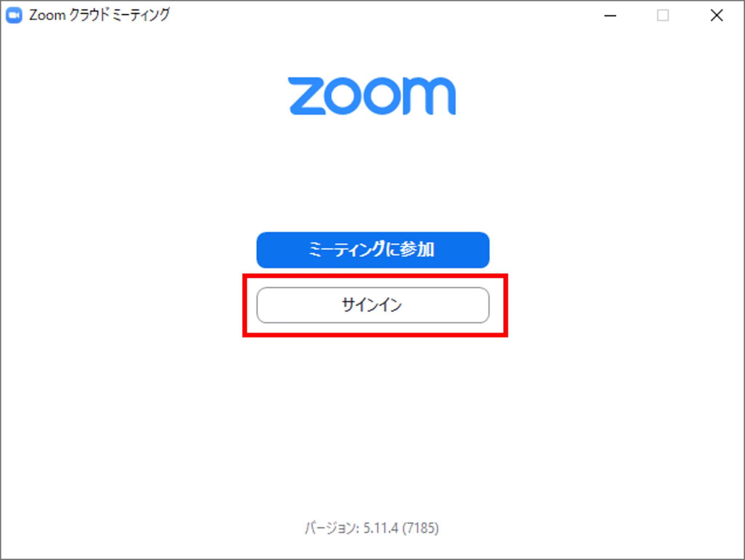The height and width of the screenshot is (560, 745).
Task: Click the サインイン button
Action: coord(373,305)
